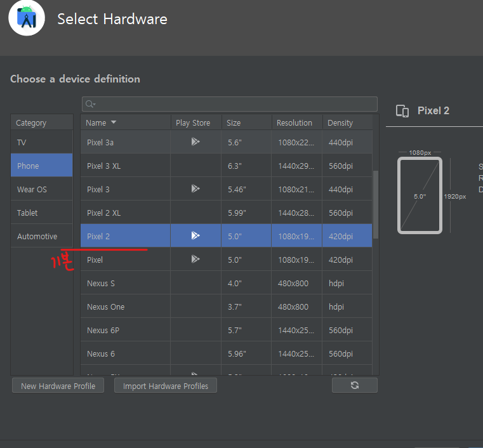The image size is (483, 448).
Task: Click the 1080x21... resolution cell
Action: tap(296, 189)
